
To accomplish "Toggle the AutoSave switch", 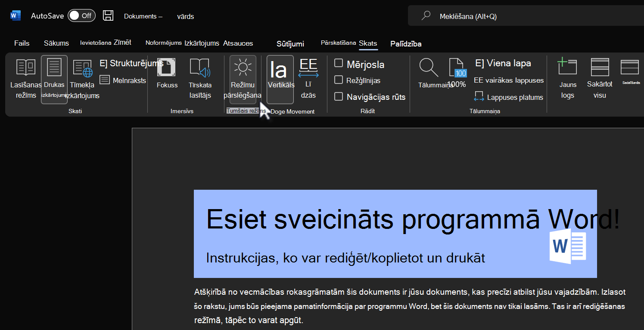I will pos(81,15).
